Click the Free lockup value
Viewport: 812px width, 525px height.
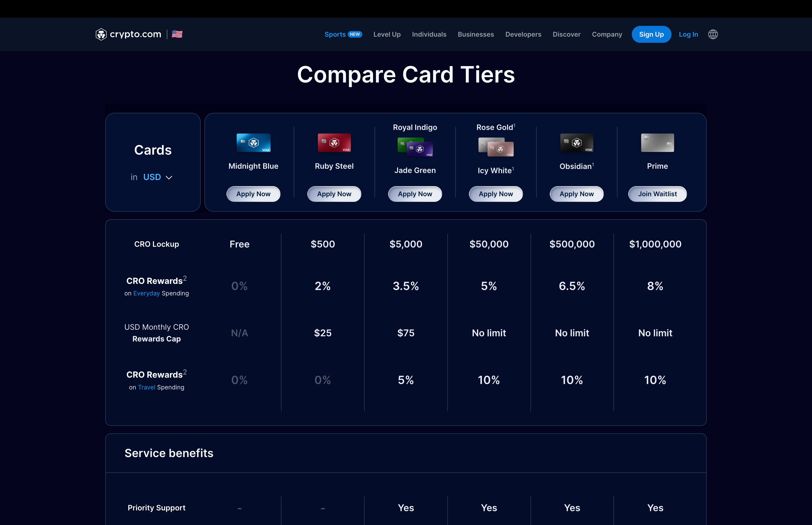240,244
